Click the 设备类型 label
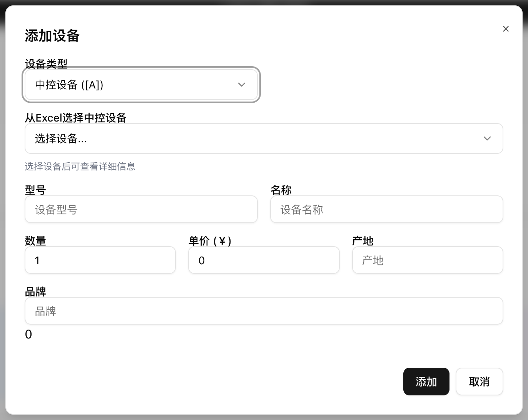Image resolution: width=528 pixels, height=420 pixels. click(45, 64)
